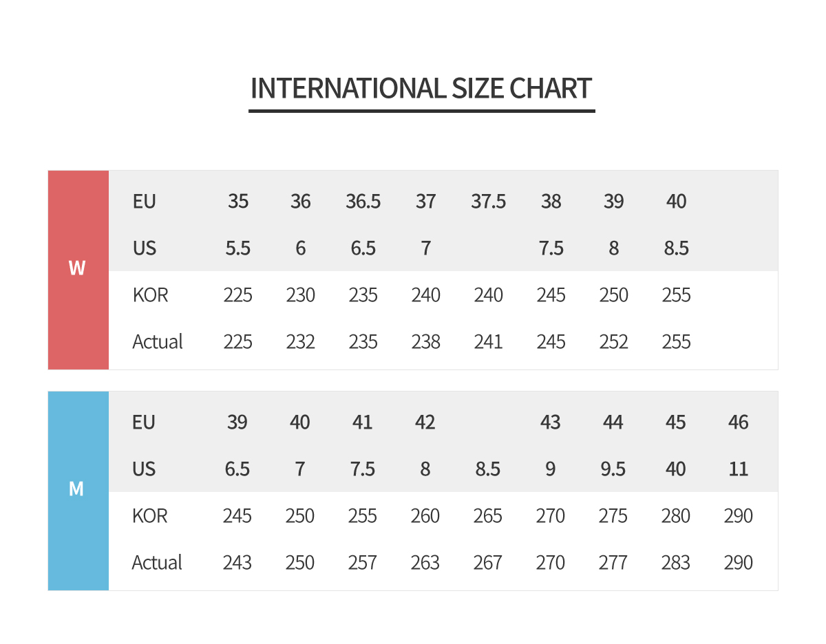Select women's KOR size 230
The height and width of the screenshot is (644, 826).
pos(300,295)
